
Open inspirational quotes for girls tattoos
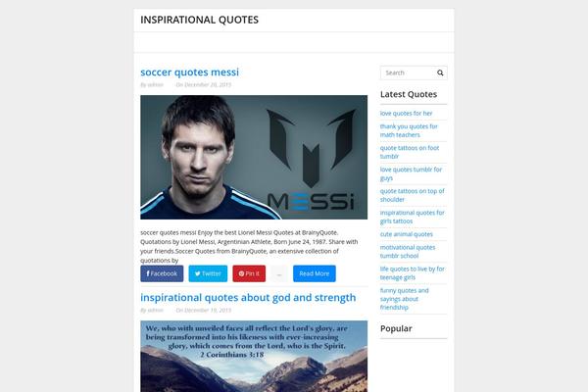pos(413,217)
